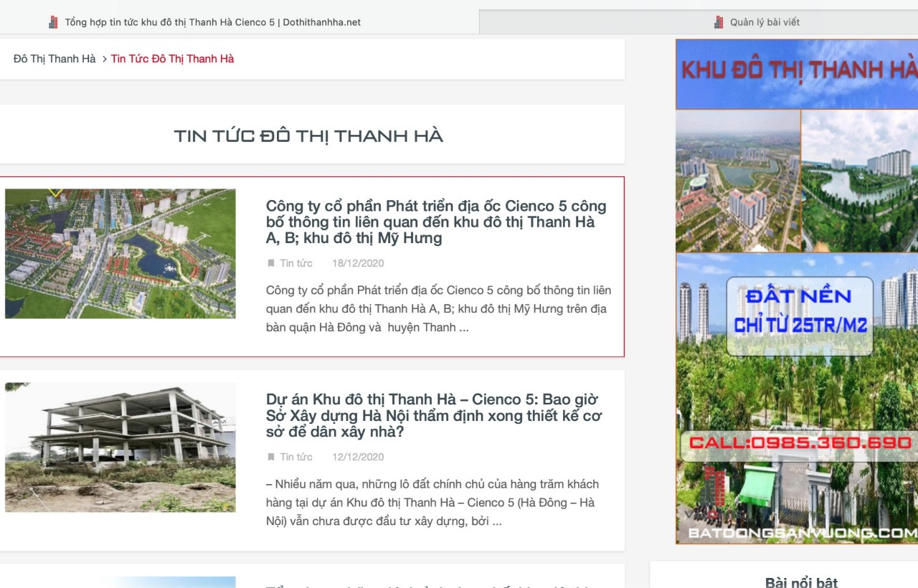Click favicon of the Tổng hợp tin tức tab
This screenshot has width=918, height=588.
tap(53, 22)
